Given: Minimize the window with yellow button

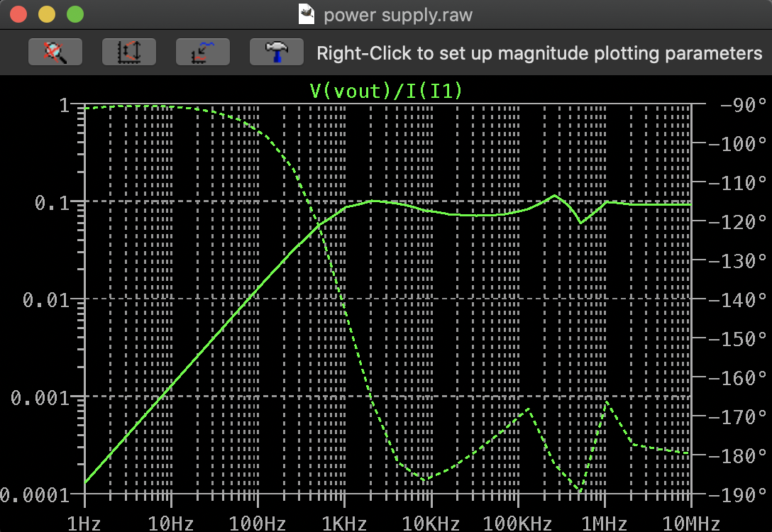Looking at the screenshot, I should click(x=47, y=14).
